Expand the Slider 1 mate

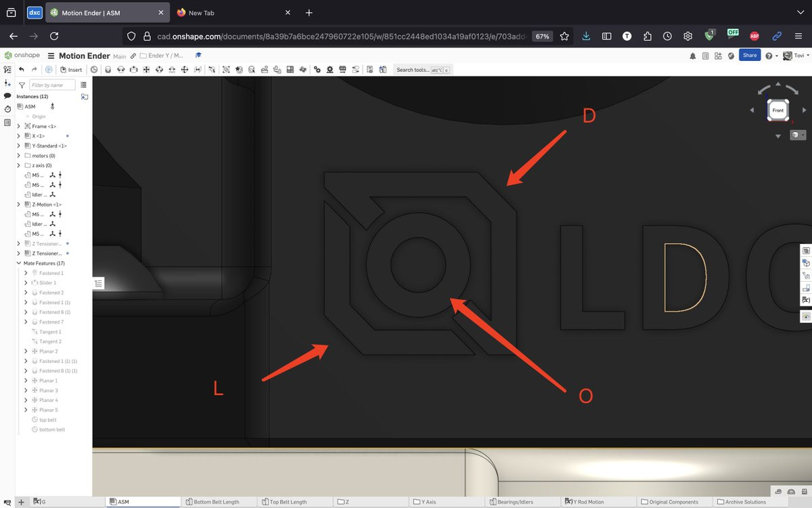[x=26, y=282]
